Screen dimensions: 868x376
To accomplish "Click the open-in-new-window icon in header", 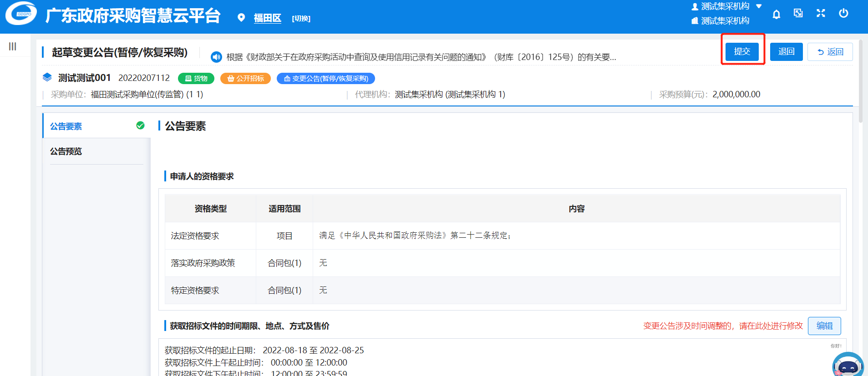I will 798,13.
